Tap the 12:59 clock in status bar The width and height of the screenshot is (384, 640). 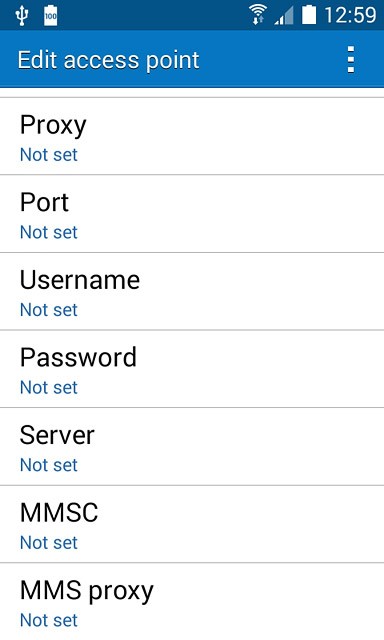pyautogui.click(x=350, y=15)
